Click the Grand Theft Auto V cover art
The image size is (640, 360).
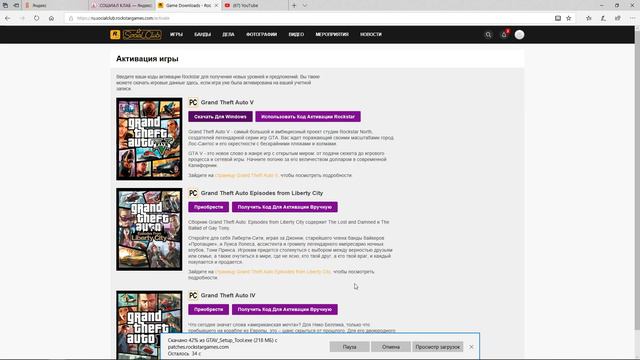149,139
